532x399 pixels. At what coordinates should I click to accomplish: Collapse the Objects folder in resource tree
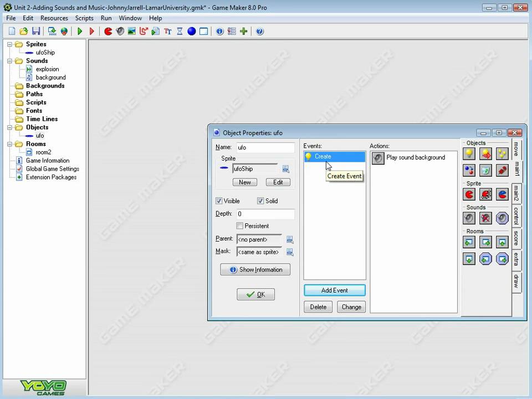pyautogui.click(x=9, y=127)
